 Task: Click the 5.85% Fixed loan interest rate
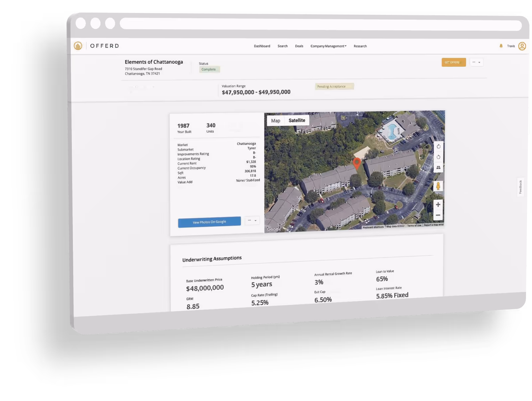pyautogui.click(x=392, y=296)
